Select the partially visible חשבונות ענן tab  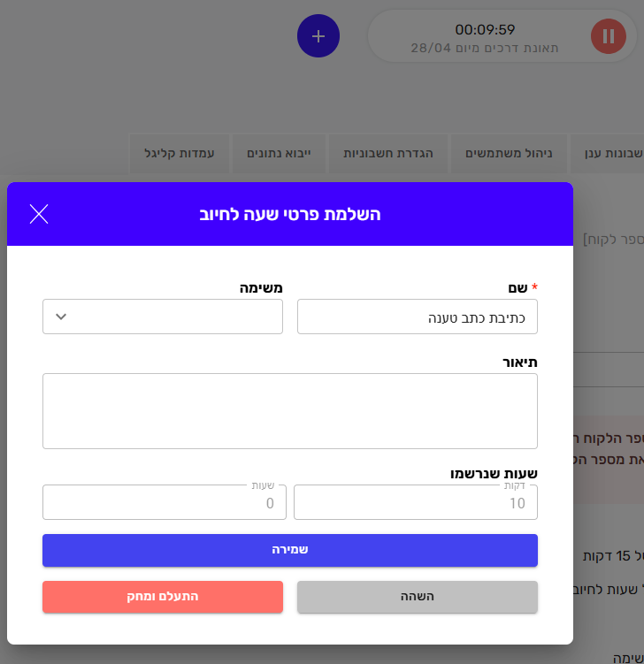(x=610, y=153)
